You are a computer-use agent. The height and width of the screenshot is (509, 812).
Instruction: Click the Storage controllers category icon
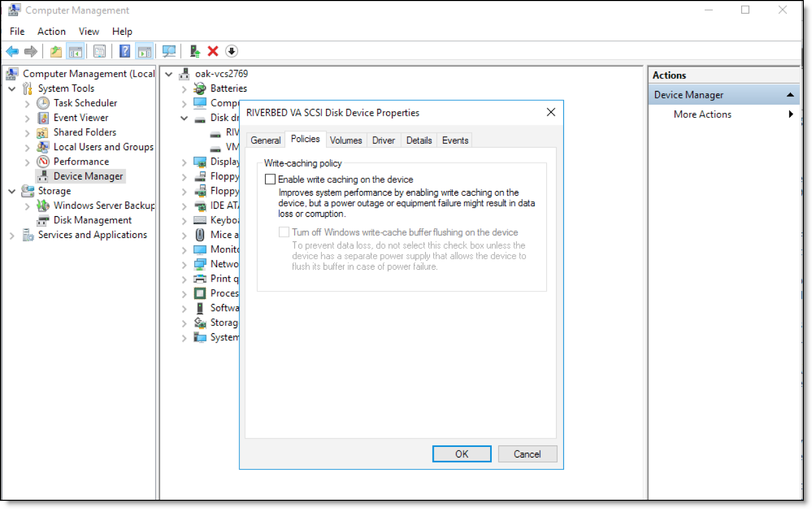point(200,322)
